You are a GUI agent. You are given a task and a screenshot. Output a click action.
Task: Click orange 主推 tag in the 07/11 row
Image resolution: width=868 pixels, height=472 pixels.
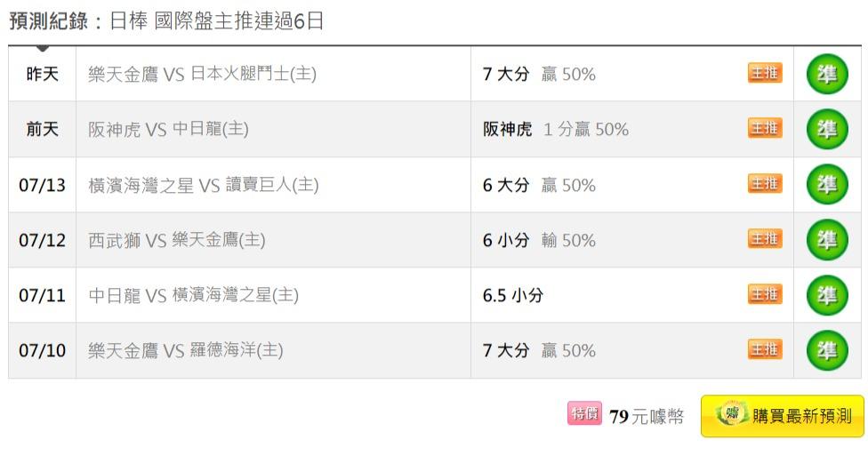tap(765, 294)
